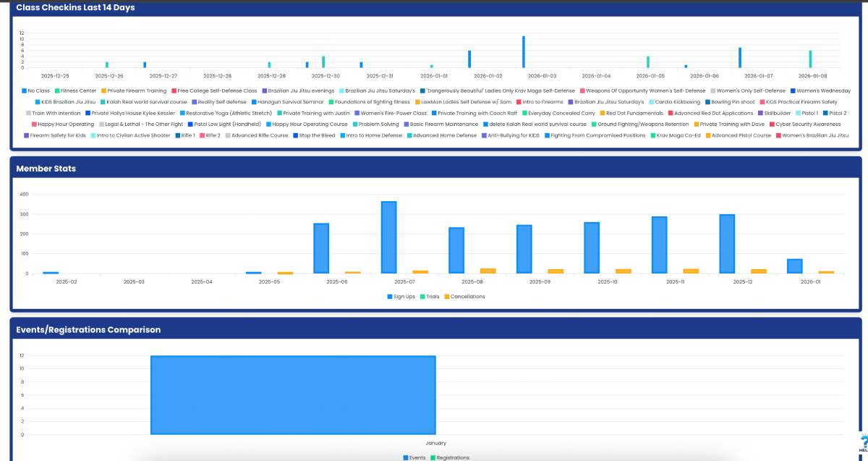This screenshot has height=461, width=868.
Task: Toggle Everyday Concealed Carry legend item
Action: pos(558,113)
